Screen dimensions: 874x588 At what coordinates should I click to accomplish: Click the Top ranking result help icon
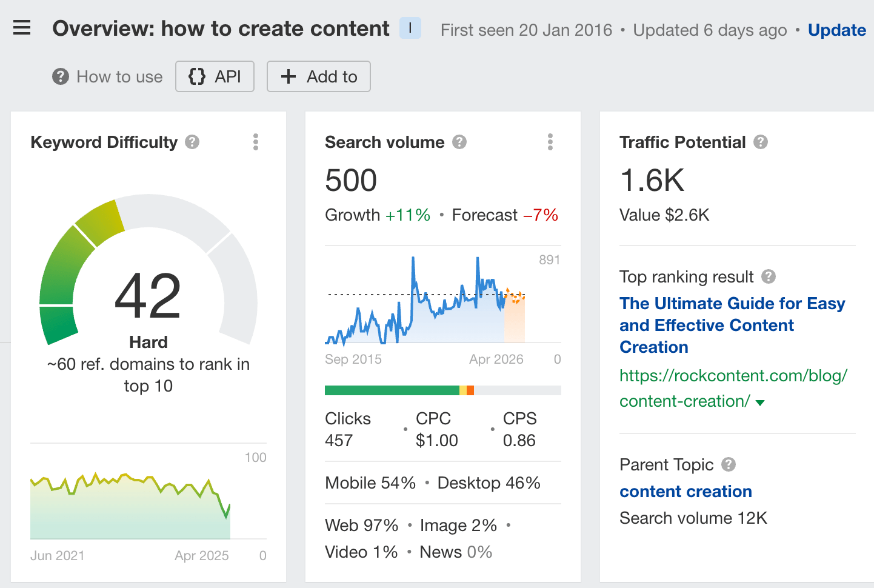click(768, 276)
